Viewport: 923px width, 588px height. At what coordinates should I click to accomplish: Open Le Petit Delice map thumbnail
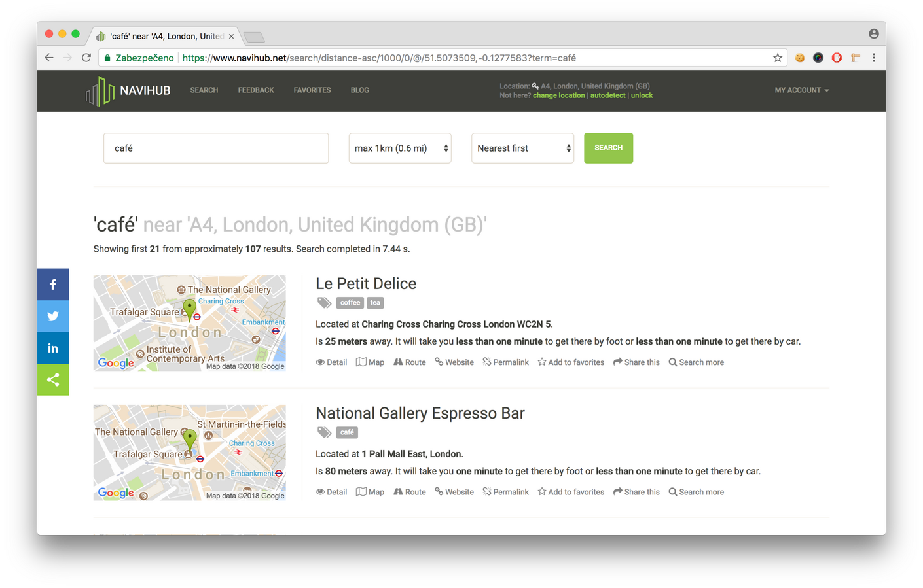[x=189, y=323]
